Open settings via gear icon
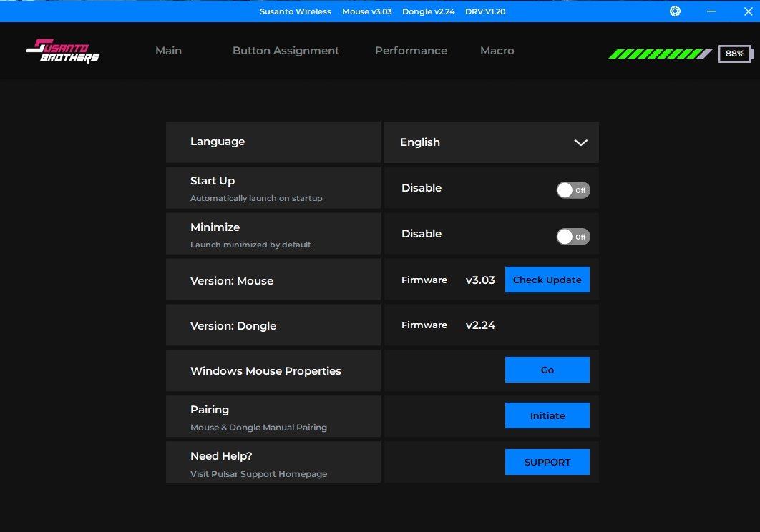Image resolution: width=760 pixels, height=532 pixels. tap(675, 11)
